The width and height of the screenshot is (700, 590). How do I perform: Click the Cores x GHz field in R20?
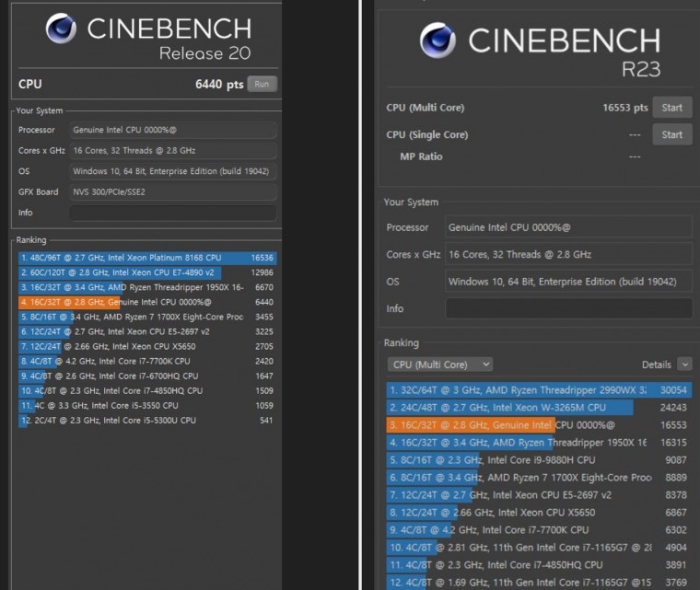(173, 150)
